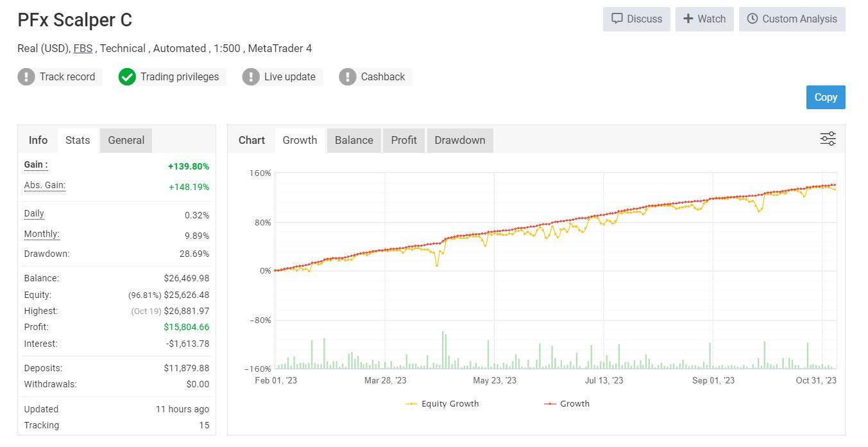The image size is (868, 447).
Task: Click the blue Copy button
Action: (x=825, y=97)
